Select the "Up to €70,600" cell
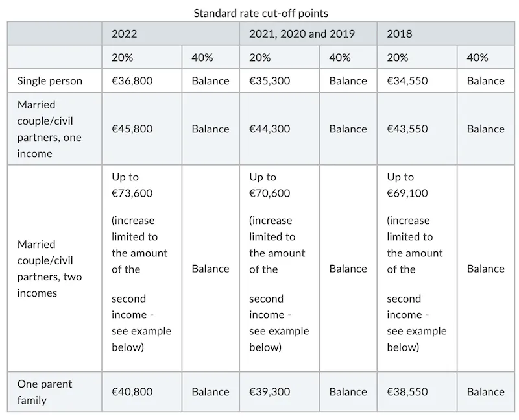This screenshot has width=519, height=420. point(269,185)
